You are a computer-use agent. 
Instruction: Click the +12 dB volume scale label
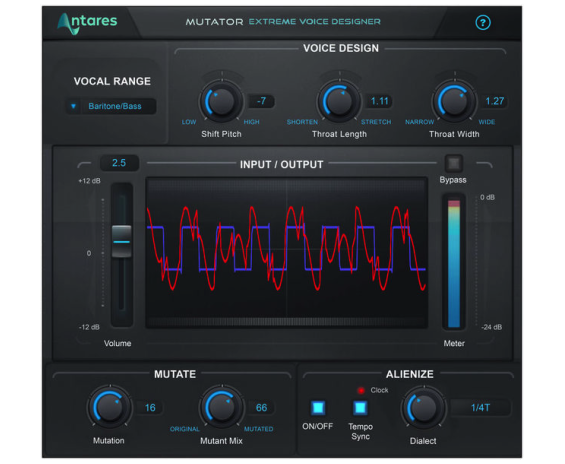[89, 181]
